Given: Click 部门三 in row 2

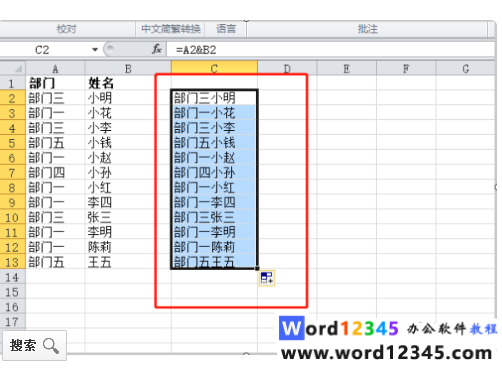Looking at the screenshot, I should coord(55,98).
